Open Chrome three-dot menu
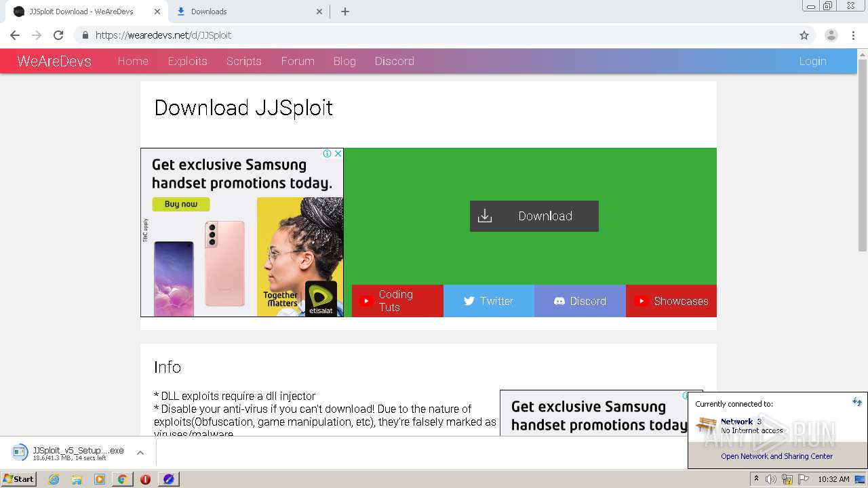The height and width of the screenshot is (488, 868). pos(854,35)
